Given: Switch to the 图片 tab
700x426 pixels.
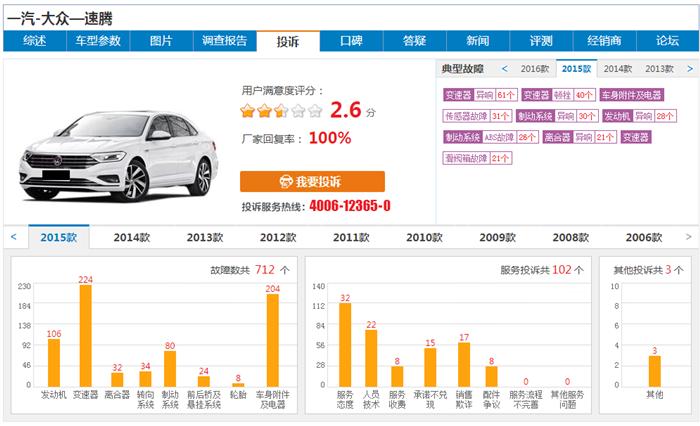Looking at the screenshot, I should click(x=161, y=41).
